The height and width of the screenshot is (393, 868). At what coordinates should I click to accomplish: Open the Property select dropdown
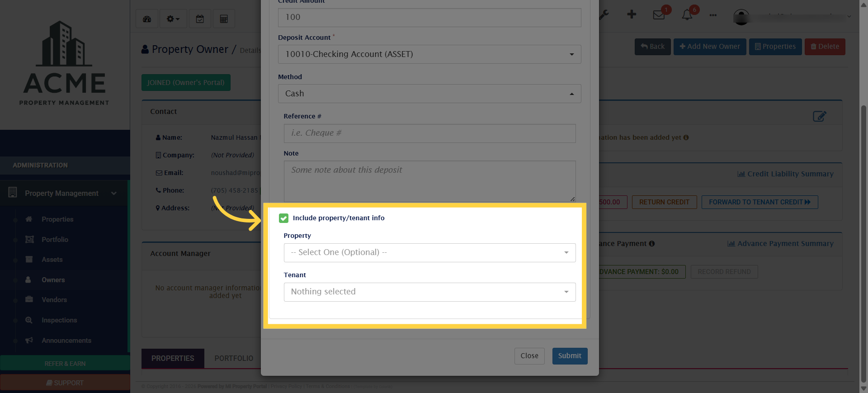click(429, 253)
